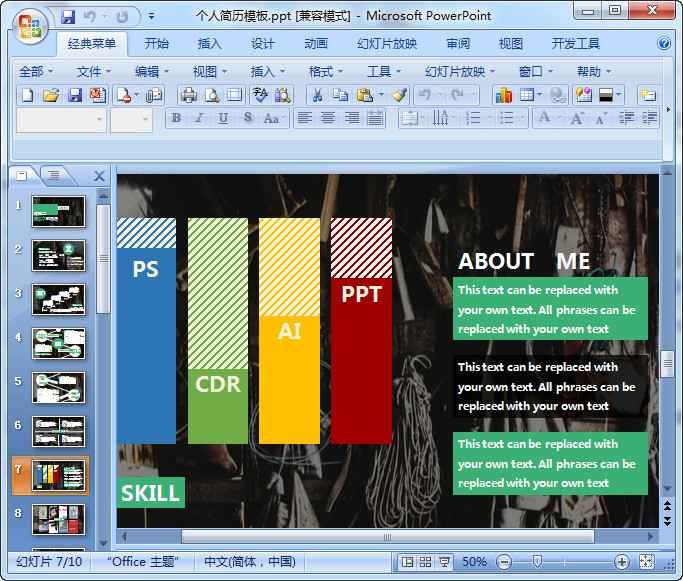Open the 设计 ribbon tab

(x=263, y=44)
